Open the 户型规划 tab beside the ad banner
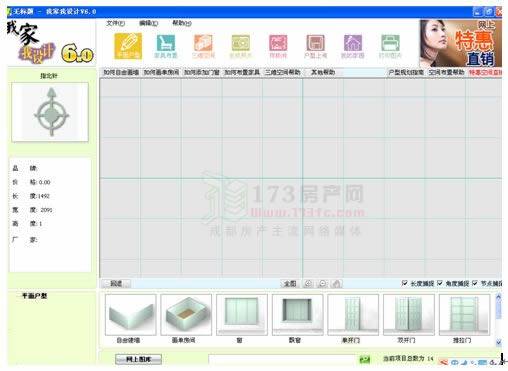508x371 pixels. [406, 72]
